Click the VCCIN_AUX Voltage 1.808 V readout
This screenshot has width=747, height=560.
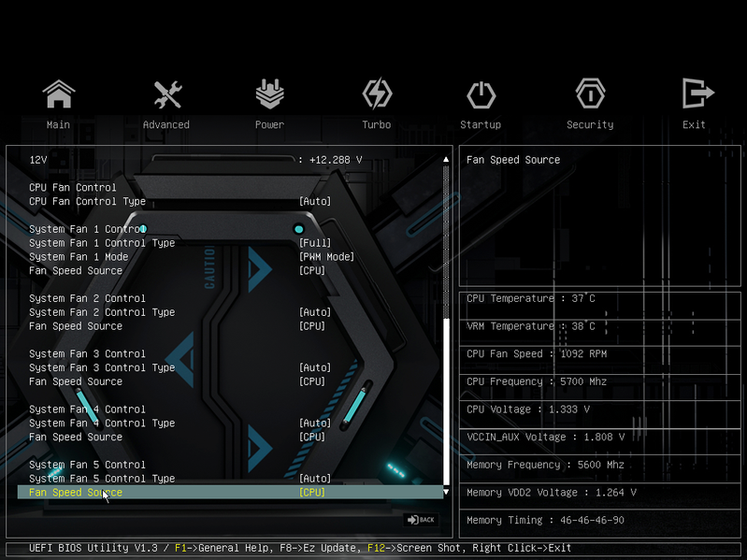pos(545,437)
